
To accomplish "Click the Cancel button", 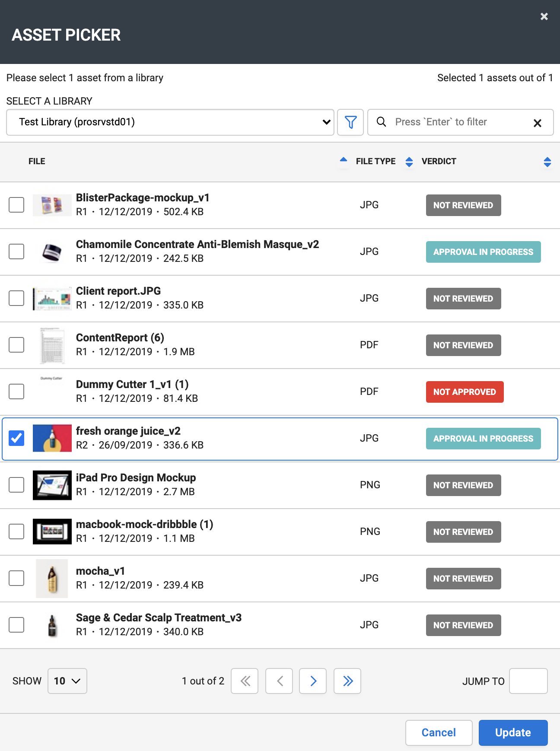I will coord(439,733).
